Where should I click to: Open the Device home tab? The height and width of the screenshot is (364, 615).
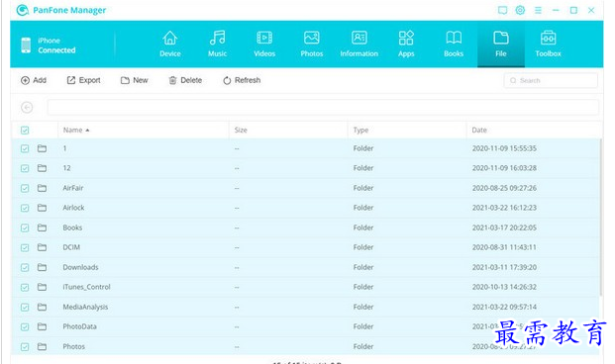click(x=169, y=44)
